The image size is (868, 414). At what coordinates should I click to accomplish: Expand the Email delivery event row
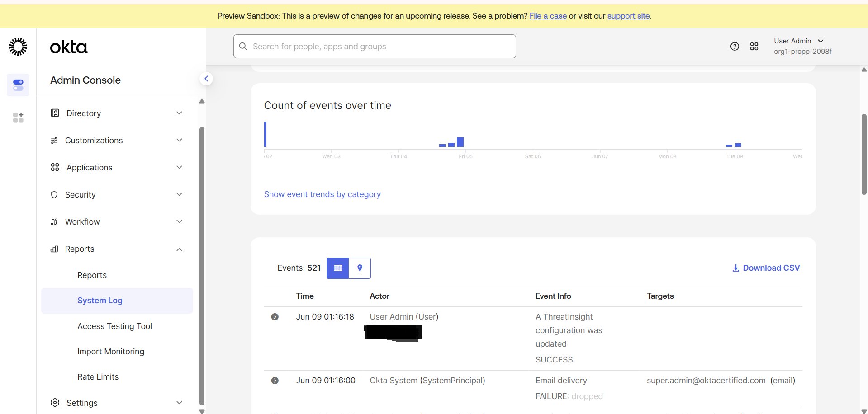(275, 381)
